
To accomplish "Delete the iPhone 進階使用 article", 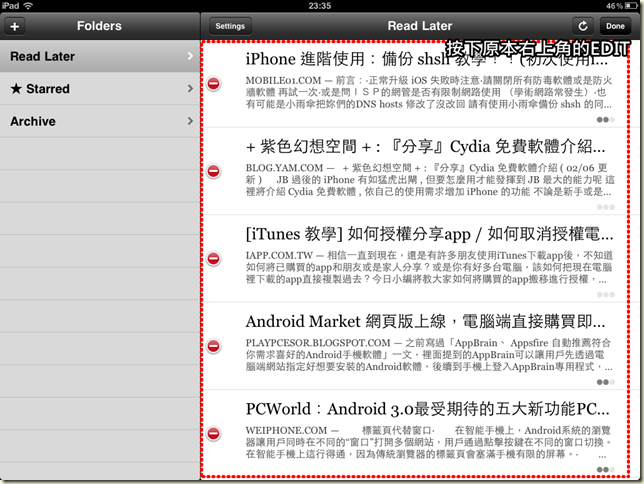I will click(214, 83).
